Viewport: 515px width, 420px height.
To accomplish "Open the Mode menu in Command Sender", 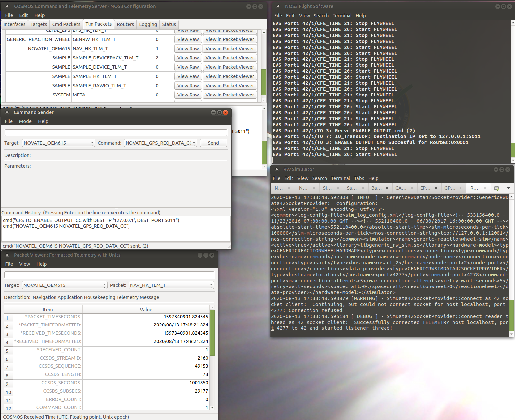I will pyautogui.click(x=25, y=121).
